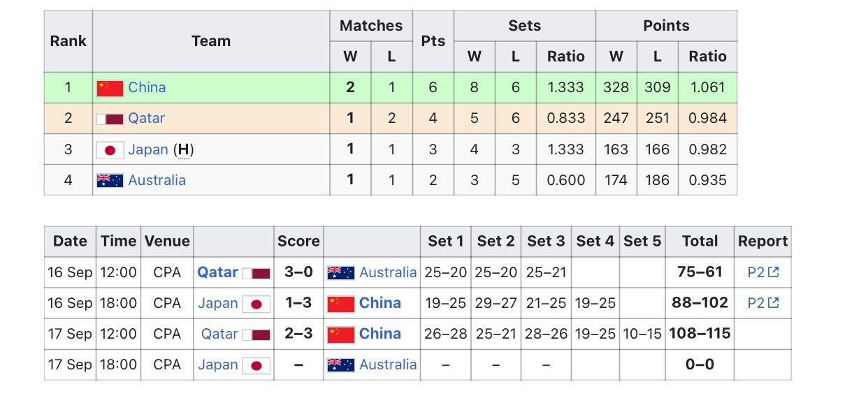
Task: Click Japan flag in standings table
Action: pos(110,149)
